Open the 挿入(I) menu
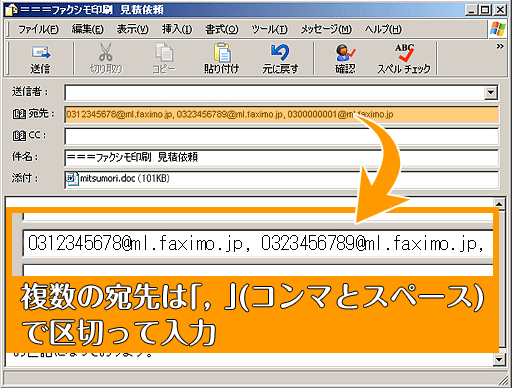Image resolution: width=512 pixels, height=388 pixels. 177,29
